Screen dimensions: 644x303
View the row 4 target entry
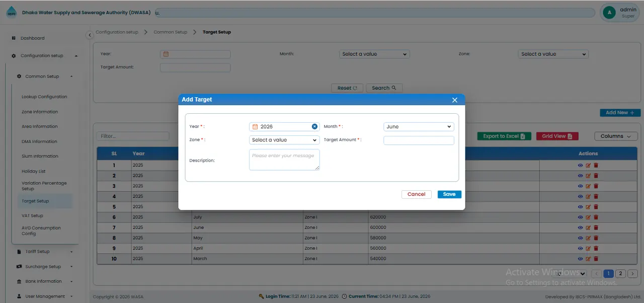581,196
